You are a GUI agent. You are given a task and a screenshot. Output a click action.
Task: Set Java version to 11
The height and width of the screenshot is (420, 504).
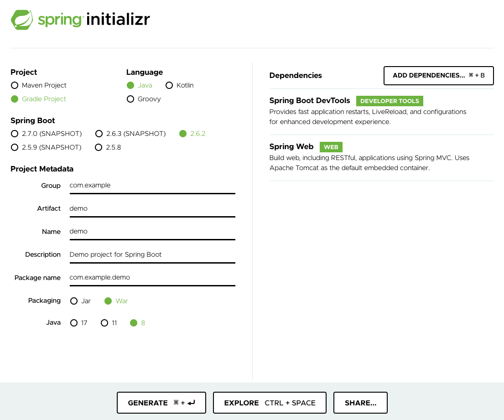[x=109, y=322]
